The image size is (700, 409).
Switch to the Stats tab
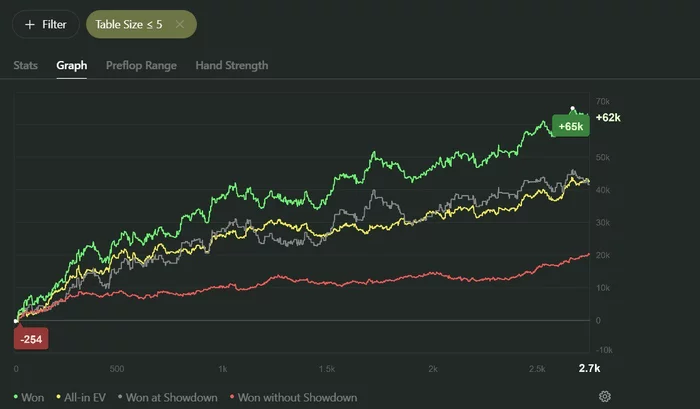click(x=26, y=66)
